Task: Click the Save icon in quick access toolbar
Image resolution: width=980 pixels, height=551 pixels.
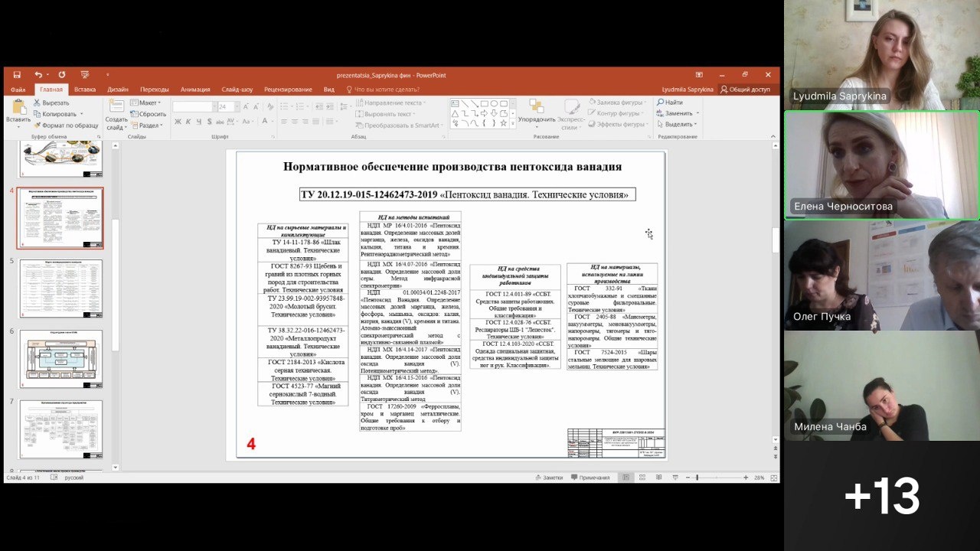Action: [x=17, y=75]
